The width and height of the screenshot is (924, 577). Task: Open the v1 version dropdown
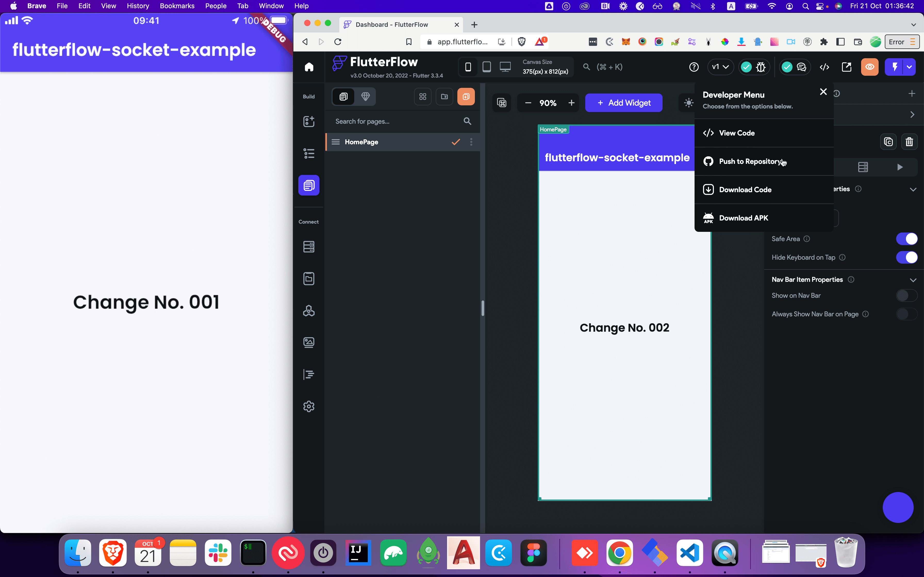pyautogui.click(x=720, y=67)
